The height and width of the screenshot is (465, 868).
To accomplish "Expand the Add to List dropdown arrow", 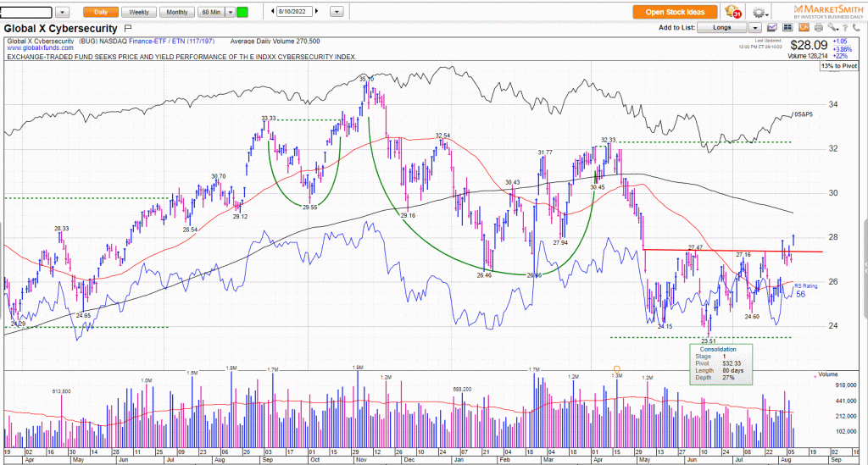I will point(755,28).
